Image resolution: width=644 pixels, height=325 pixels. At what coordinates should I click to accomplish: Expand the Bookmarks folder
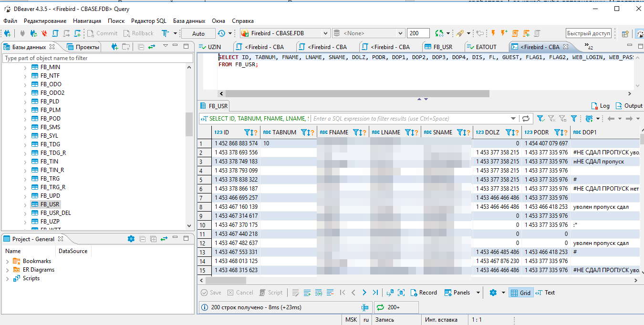[8, 261]
